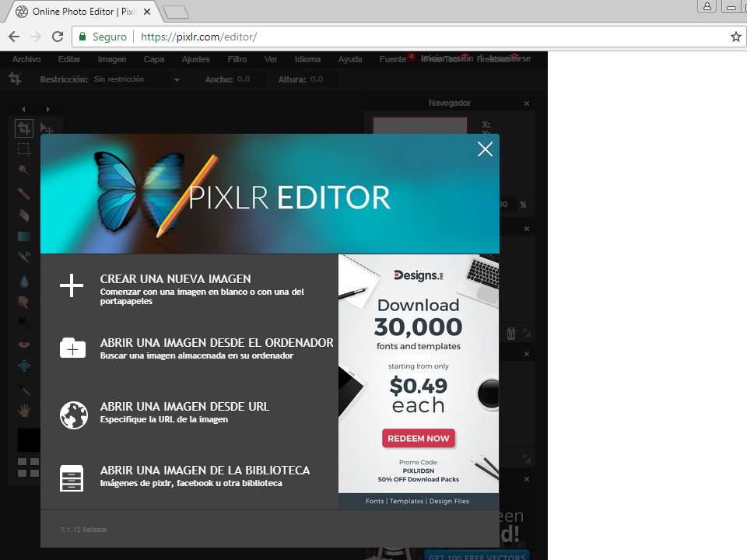Close the Navegador panel
The image size is (747, 560).
tap(527, 103)
